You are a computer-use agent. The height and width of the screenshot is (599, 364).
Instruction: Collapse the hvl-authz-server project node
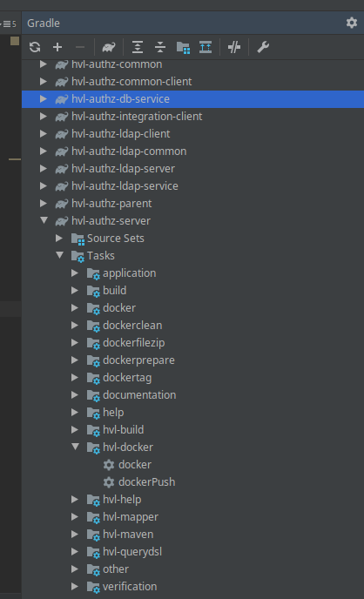[44, 220]
